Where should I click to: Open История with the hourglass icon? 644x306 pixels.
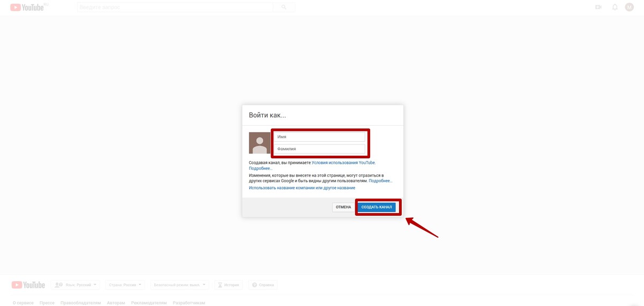coord(228,285)
